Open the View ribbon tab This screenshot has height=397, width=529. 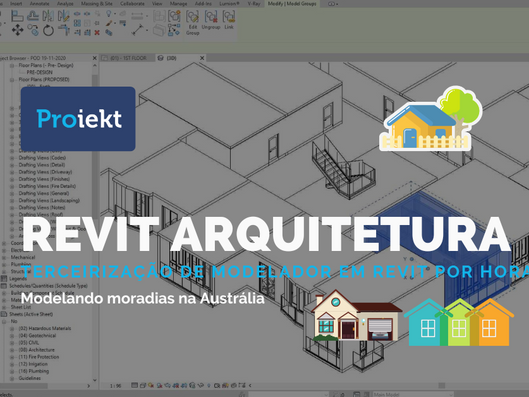157,4
